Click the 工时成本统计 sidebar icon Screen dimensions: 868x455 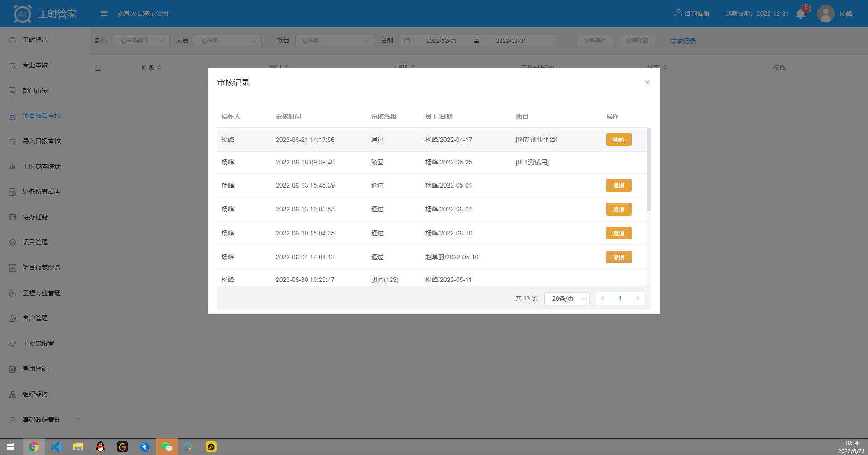(x=13, y=167)
